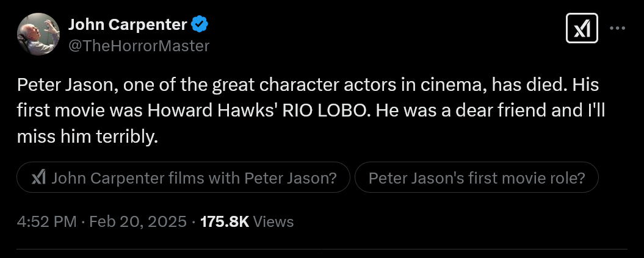This screenshot has height=258, width=644.
Task: Ask Grok "John Carpenter films with Peter Jason?"
Action: [184, 178]
